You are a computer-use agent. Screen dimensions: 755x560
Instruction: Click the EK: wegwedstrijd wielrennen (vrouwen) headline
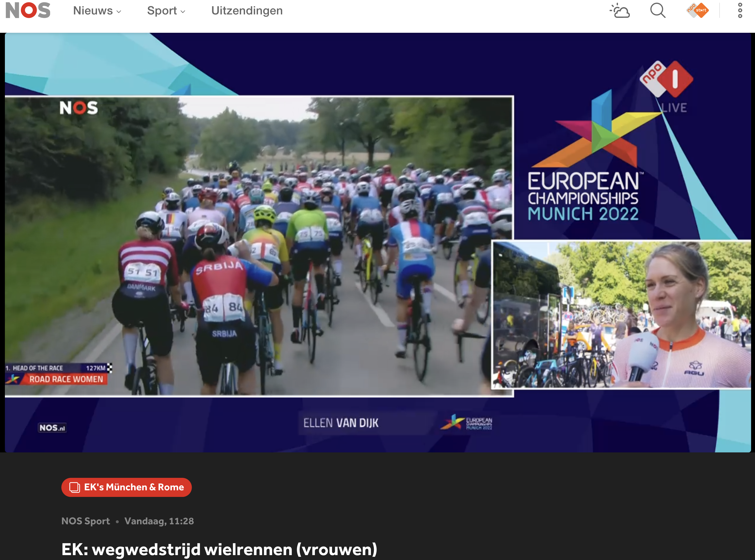tap(219, 549)
